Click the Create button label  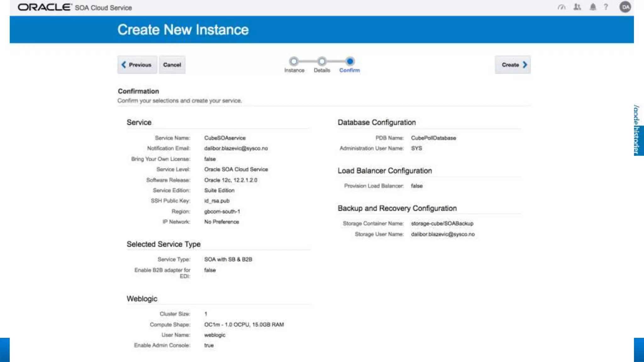tap(510, 65)
